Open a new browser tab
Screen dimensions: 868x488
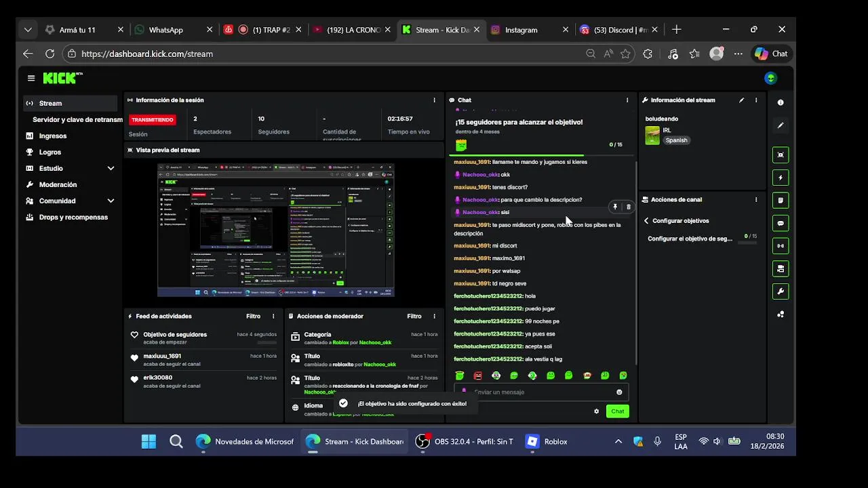coord(676,30)
